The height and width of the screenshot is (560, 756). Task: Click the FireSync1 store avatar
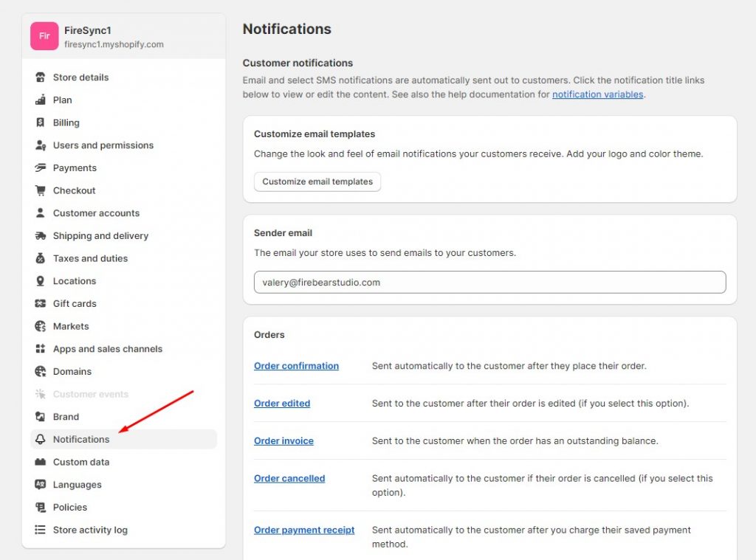point(44,35)
